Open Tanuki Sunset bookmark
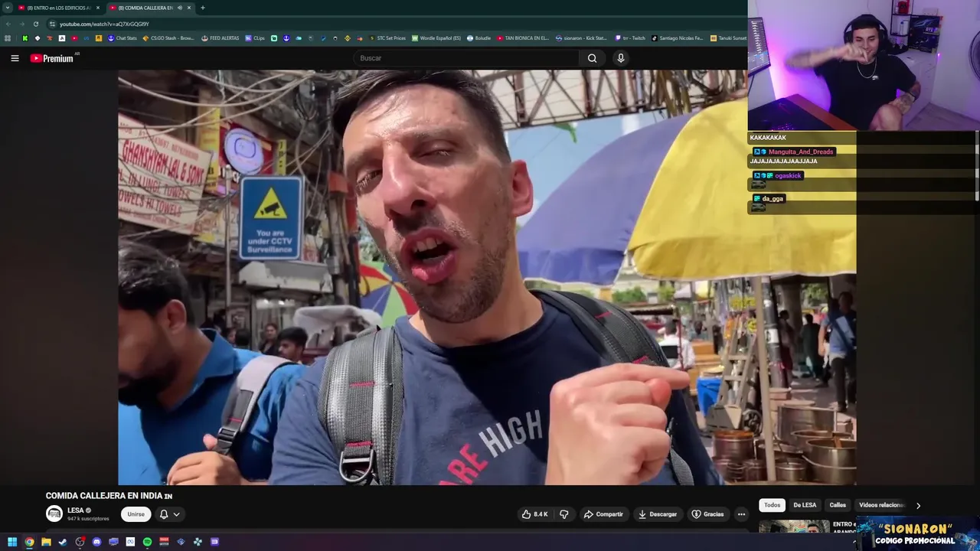 728,38
